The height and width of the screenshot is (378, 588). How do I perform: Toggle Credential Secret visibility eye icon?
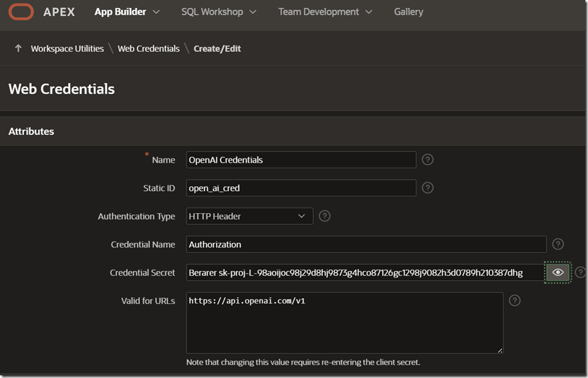pos(557,272)
